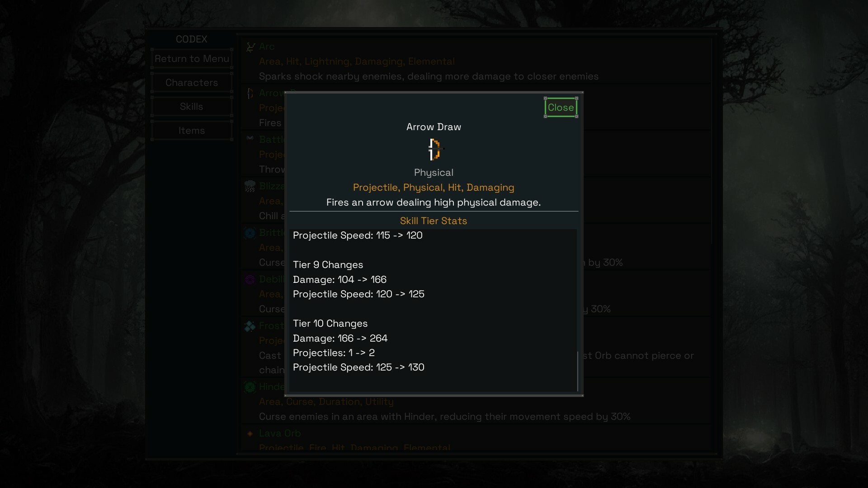Viewport: 868px width, 488px height.
Task: Select the Debilitate purple curse icon
Action: coord(250,279)
